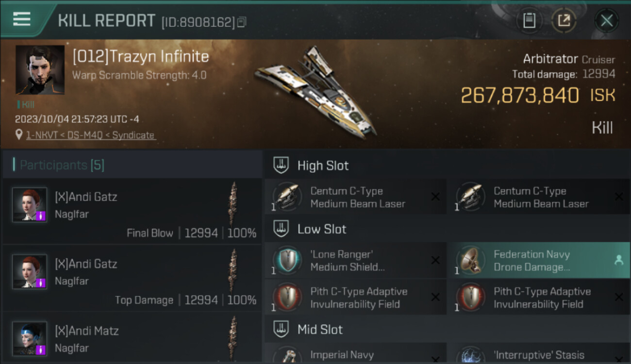Click the High Slot section header
The height and width of the screenshot is (364, 631).
click(x=323, y=165)
